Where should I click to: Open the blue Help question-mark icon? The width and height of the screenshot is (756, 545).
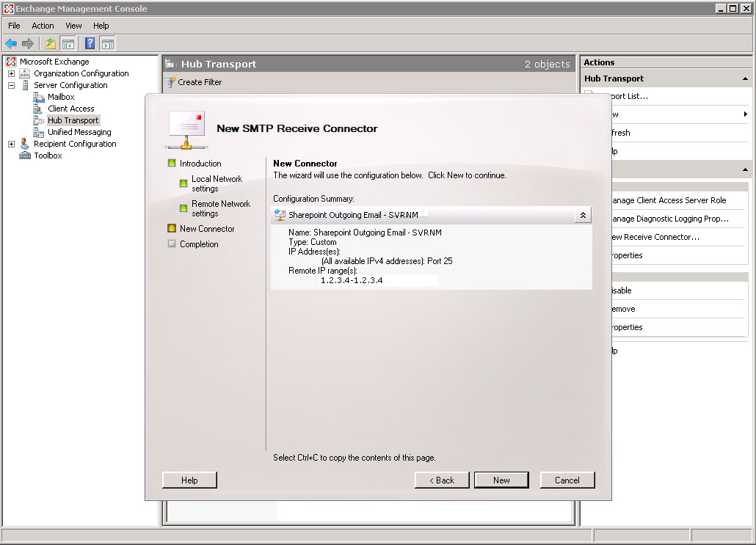[x=90, y=44]
